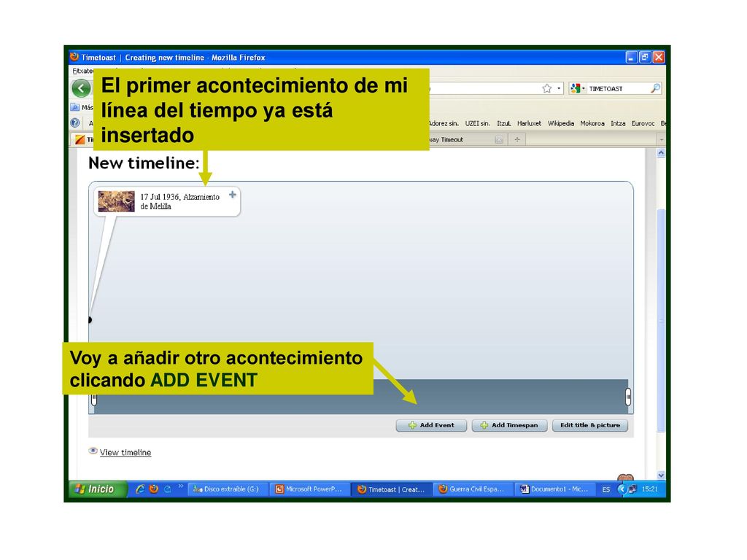The height and width of the screenshot is (560, 747).
Task: Open the Wikipedia bookmark
Action: (x=561, y=123)
